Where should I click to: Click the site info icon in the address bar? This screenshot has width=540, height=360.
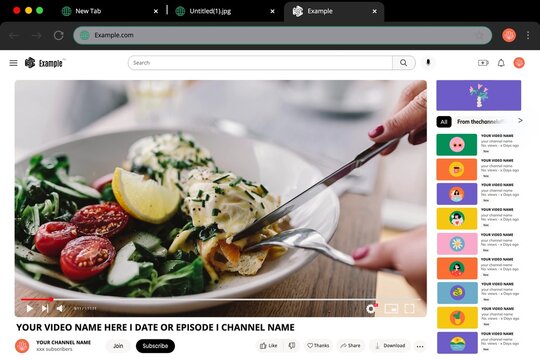pyautogui.click(x=85, y=35)
